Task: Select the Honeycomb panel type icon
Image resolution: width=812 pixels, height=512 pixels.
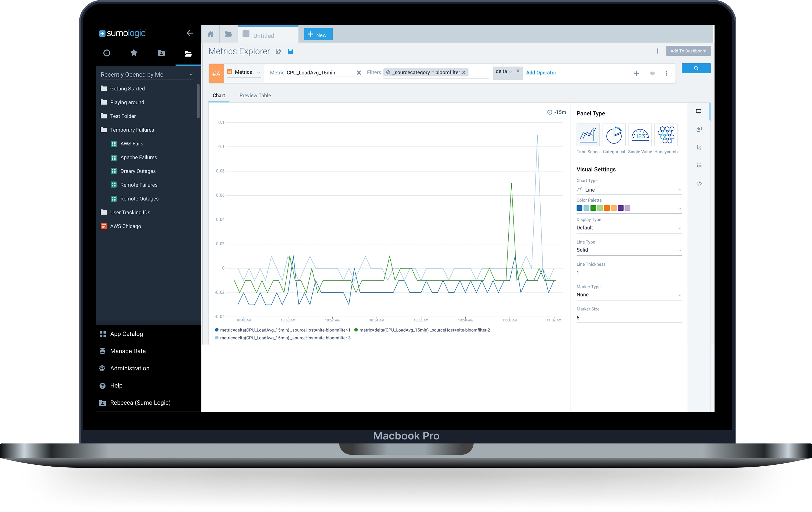Action: (666, 135)
